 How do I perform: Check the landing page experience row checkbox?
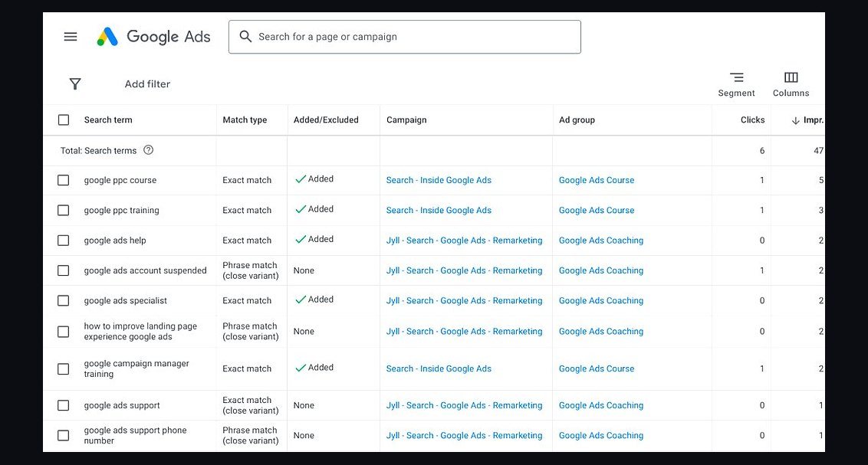(x=64, y=332)
